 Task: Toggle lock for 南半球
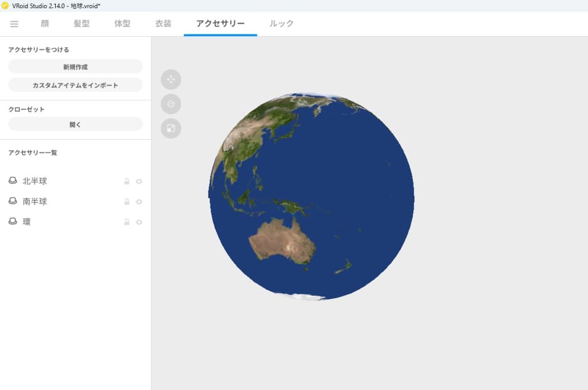[x=127, y=201]
